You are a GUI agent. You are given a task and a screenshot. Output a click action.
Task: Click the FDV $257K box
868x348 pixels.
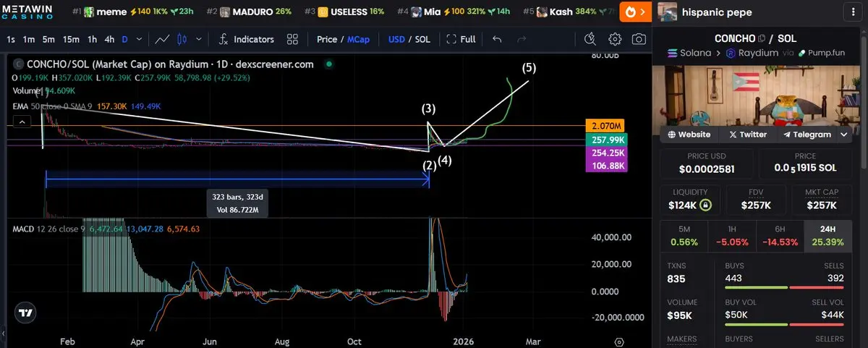point(757,200)
